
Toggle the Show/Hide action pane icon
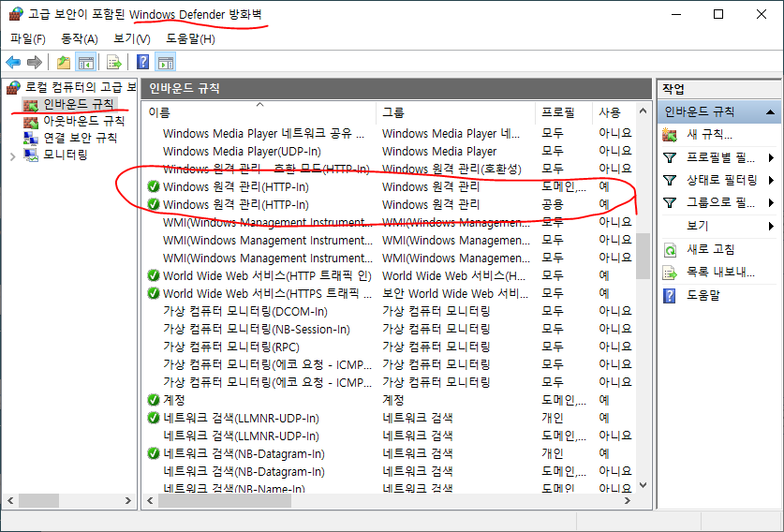click(x=166, y=63)
